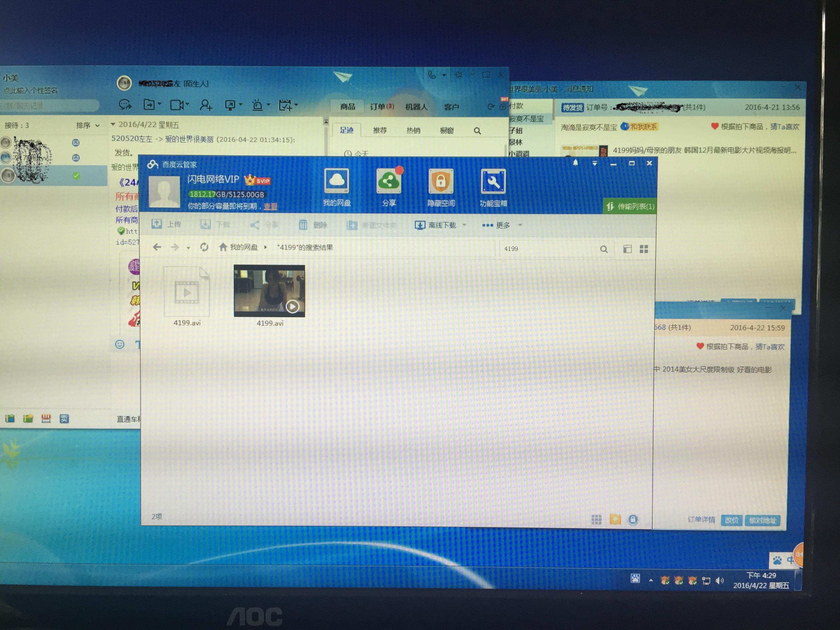The image size is (840, 630).
Task: Click the 下载 download button
Action: 215,224
